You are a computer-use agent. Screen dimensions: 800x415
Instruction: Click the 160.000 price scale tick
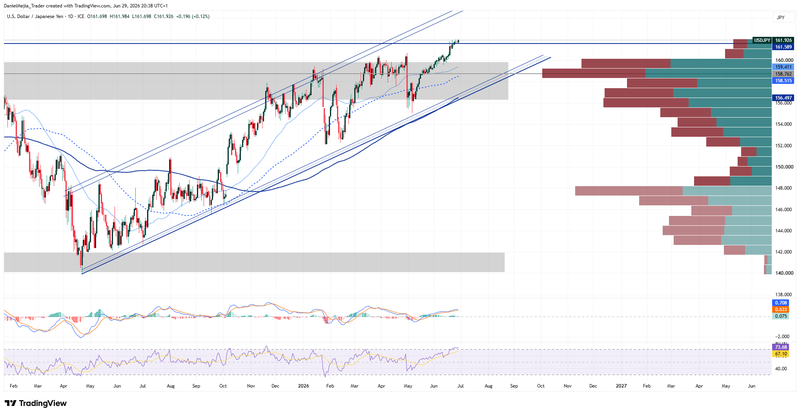pyautogui.click(x=784, y=60)
